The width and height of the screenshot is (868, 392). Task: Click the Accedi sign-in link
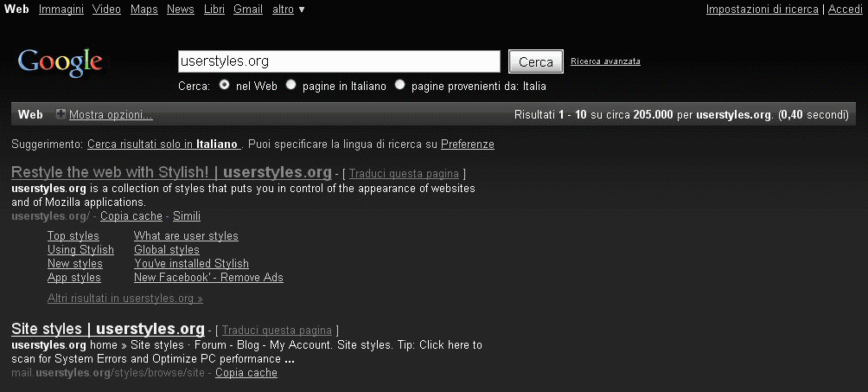coord(846,10)
